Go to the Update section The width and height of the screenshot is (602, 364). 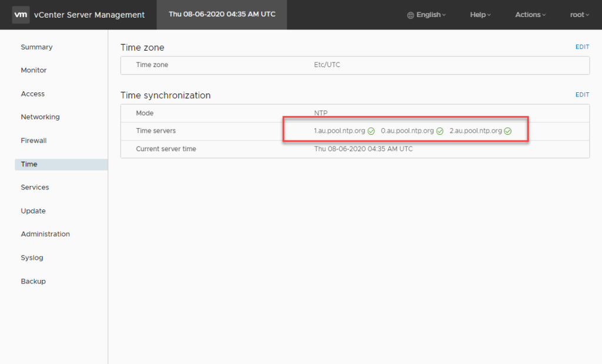tap(34, 211)
